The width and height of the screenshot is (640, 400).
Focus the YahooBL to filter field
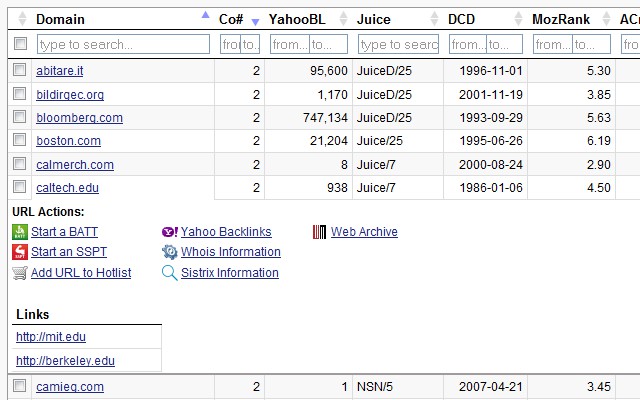coord(329,44)
